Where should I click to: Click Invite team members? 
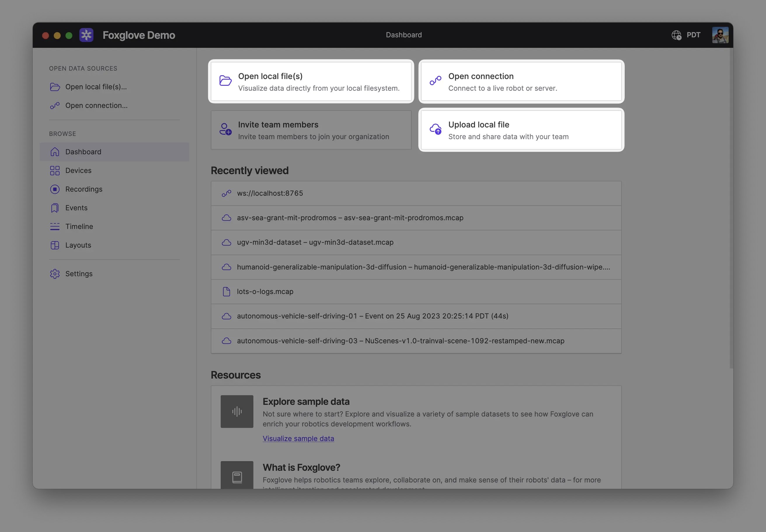click(311, 130)
